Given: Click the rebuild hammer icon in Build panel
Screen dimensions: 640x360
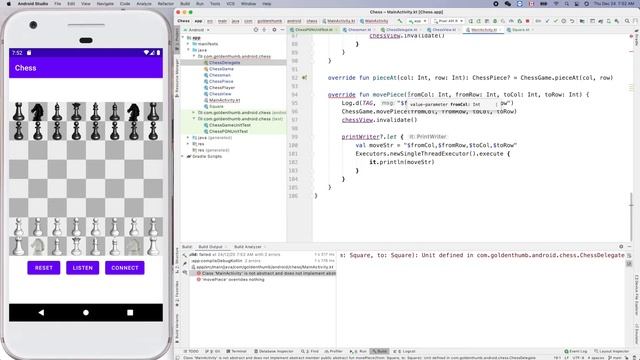Looking at the screenshot, I should pos(185,255).
